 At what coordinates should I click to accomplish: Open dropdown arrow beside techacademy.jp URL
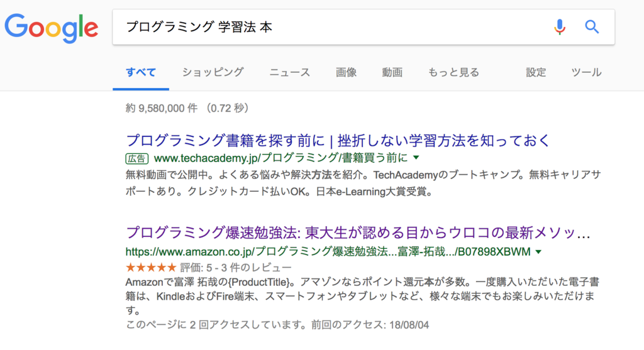(416, 158)
